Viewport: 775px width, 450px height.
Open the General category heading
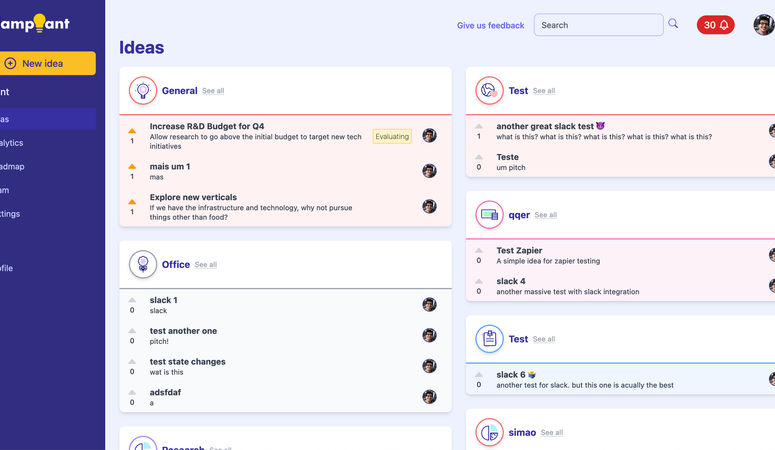[179, 91]
